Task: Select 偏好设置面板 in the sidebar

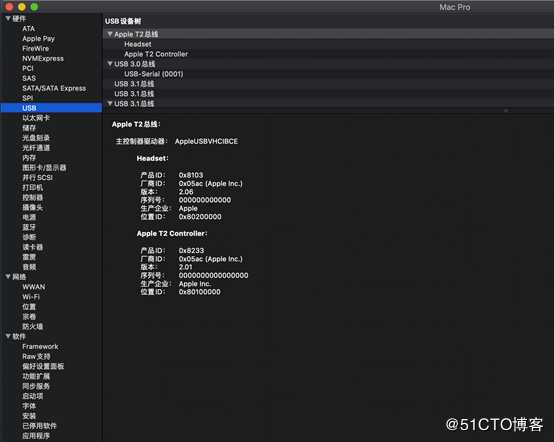Action: coord(43,366)
